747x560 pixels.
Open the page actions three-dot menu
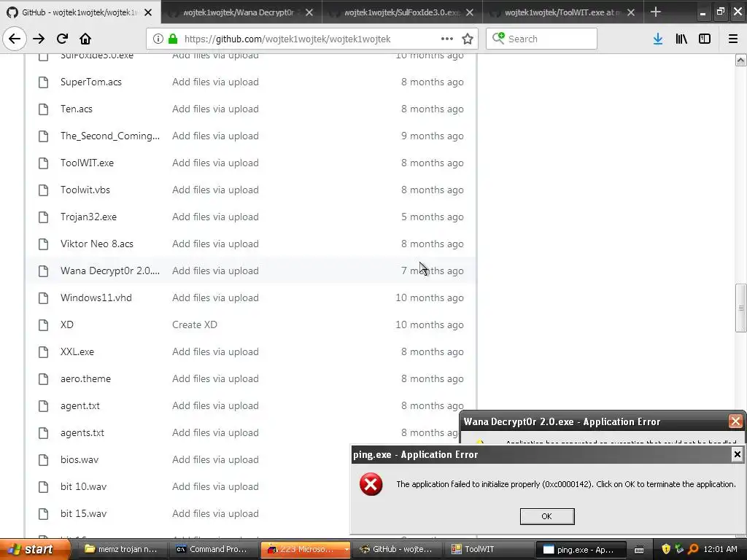click(x=447, y=39)
